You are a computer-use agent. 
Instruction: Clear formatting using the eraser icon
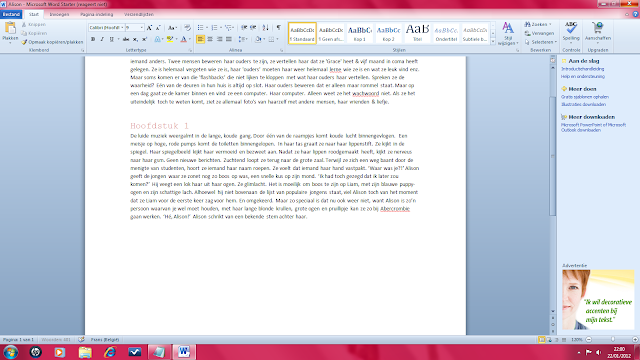[187, 28]
